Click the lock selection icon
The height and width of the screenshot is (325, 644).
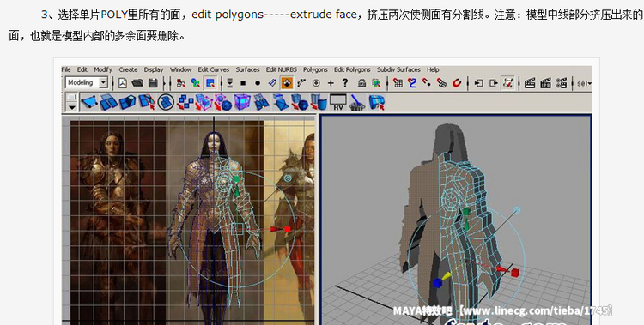[x=361, y=83]
